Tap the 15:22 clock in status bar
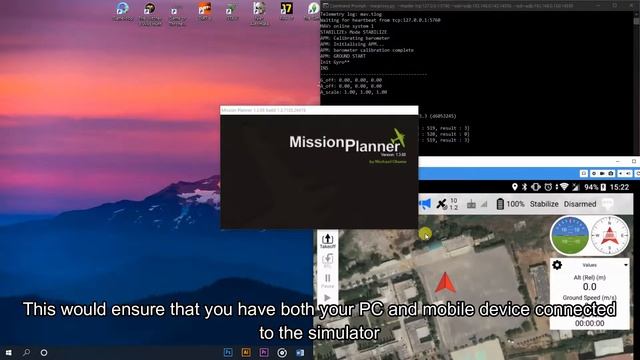The width and height of the screenshot is (640, 360). pyautogui.click(x=620, y=187)
